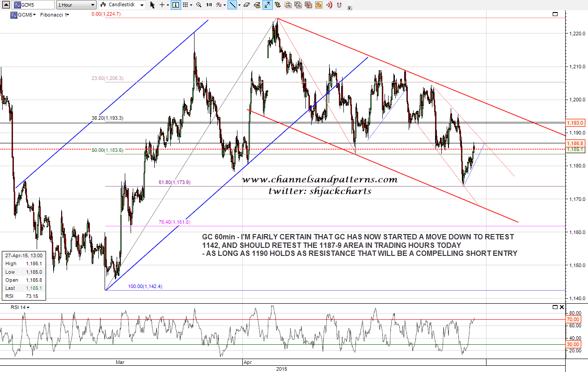Select the eraser tool
588x372 pixels.
tap(246, 5)
